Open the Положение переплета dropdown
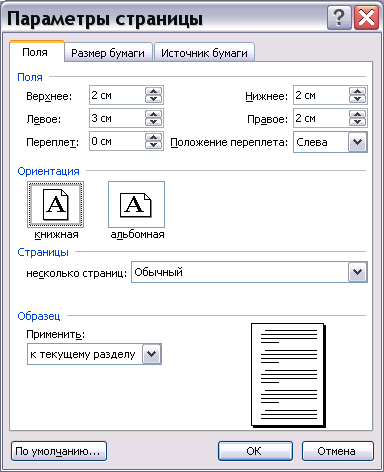Screen dimensions: 384x472 pyautogui.click(x=357, y=142)
